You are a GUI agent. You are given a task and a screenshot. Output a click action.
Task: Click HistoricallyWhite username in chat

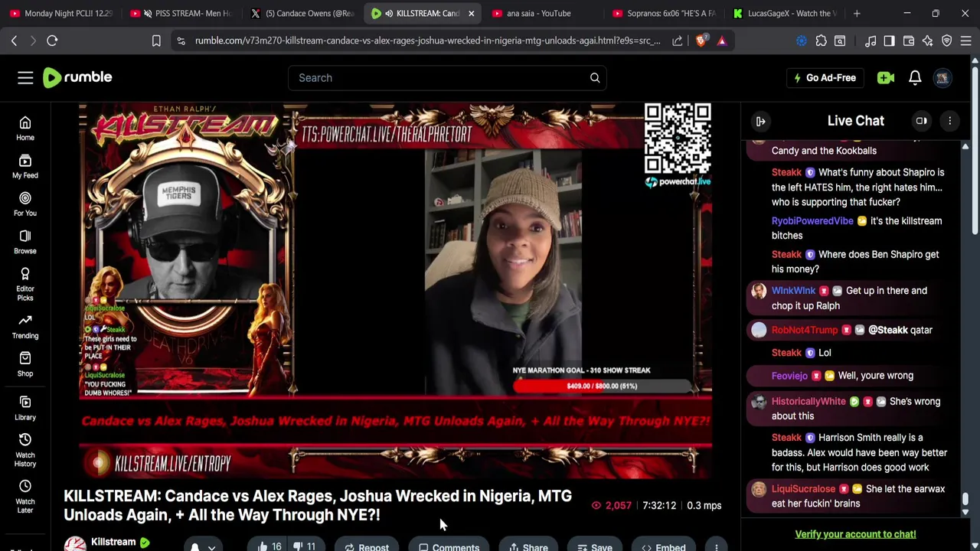point(808,402)
